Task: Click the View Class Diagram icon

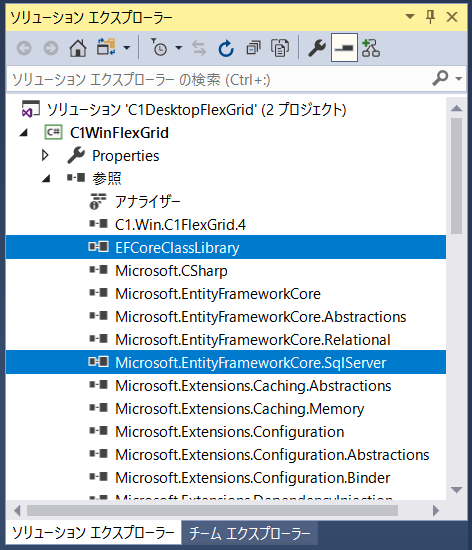Action: [371, 48]
